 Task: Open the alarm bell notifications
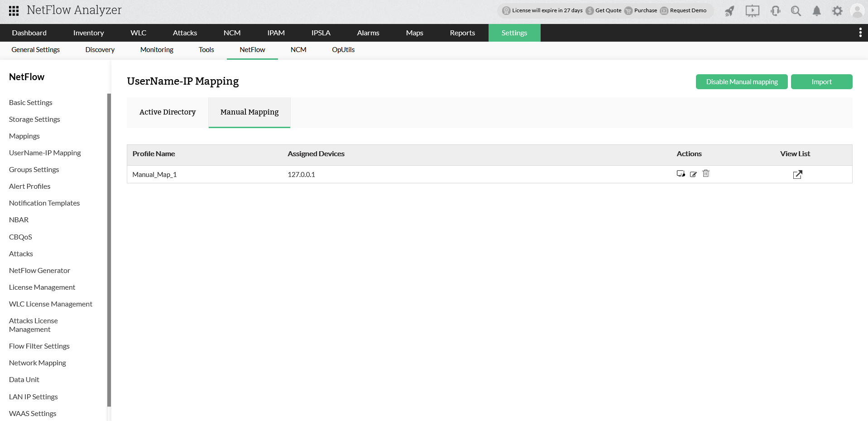(817, 11)
